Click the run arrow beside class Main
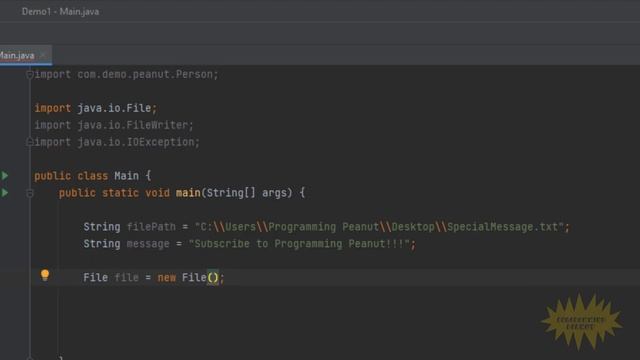Viewport: 640px width, 360px height. (5, 176)
